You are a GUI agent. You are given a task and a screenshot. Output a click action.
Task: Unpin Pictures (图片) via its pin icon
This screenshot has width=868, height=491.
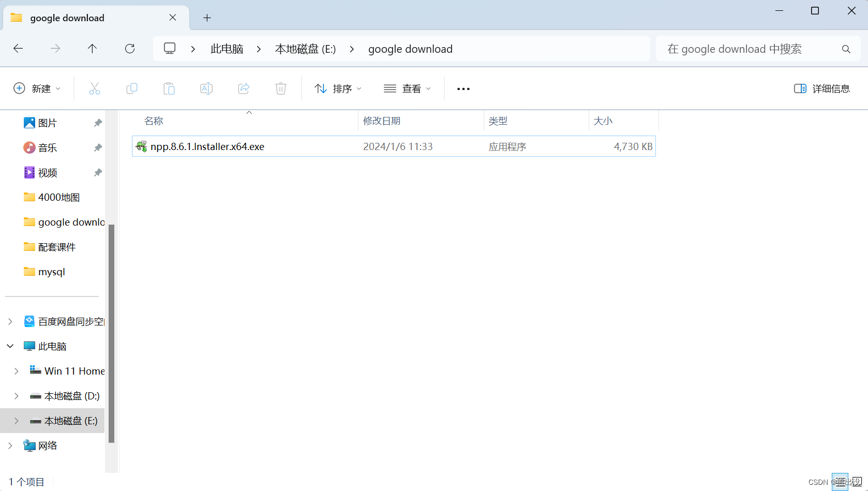click(98, 123)
